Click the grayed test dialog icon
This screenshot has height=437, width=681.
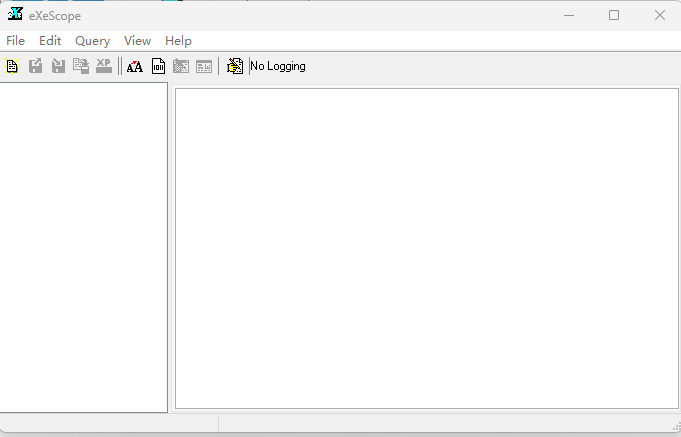point(181,66)
